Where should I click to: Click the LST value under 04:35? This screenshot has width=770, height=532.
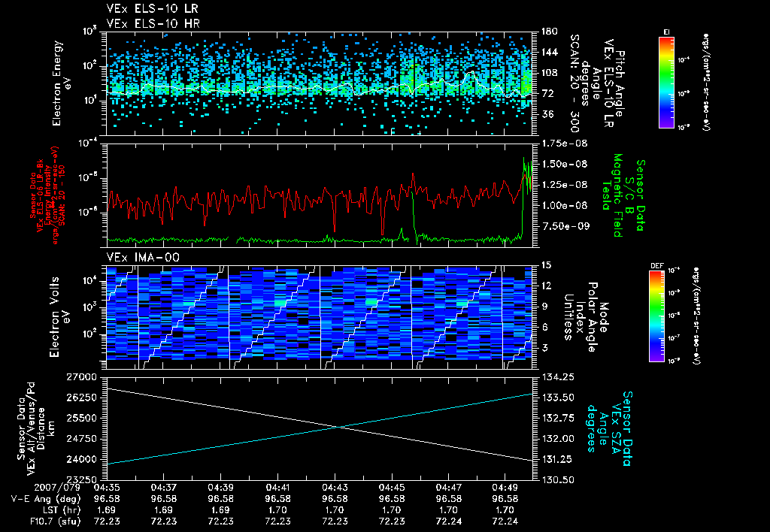(x=107, y=510)
